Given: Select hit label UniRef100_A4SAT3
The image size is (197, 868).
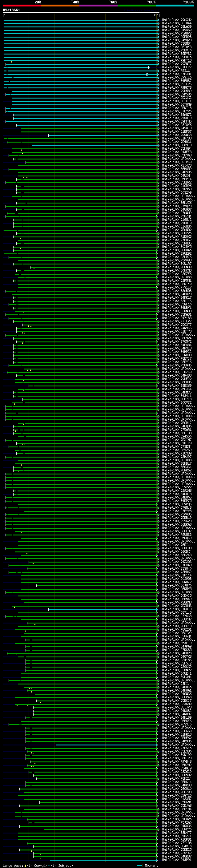Looking at the screenshot, I should click(176, 128).
